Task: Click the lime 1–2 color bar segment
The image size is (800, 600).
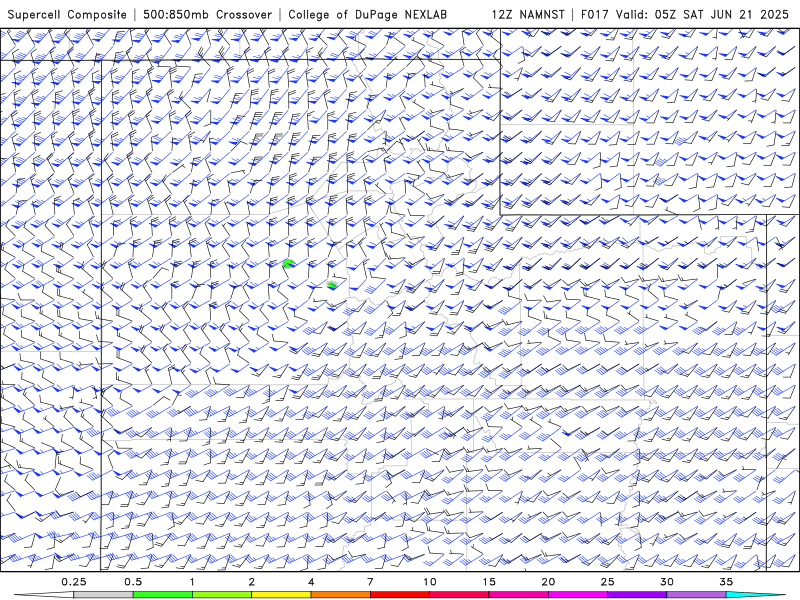Action: 222,595
